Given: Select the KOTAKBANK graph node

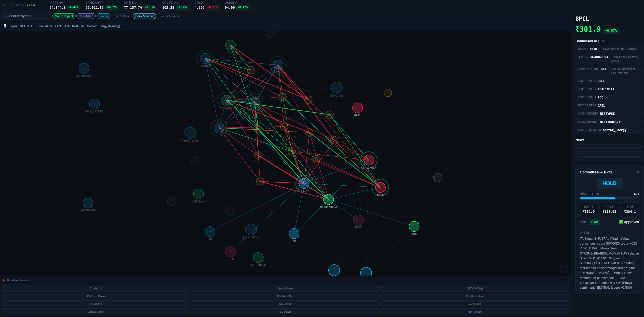Looking at the screenshot, I should [88, 203].
